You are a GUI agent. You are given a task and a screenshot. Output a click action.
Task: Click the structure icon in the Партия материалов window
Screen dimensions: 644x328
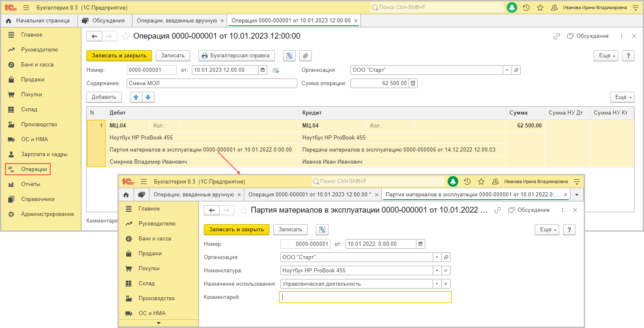click(322, 230)
